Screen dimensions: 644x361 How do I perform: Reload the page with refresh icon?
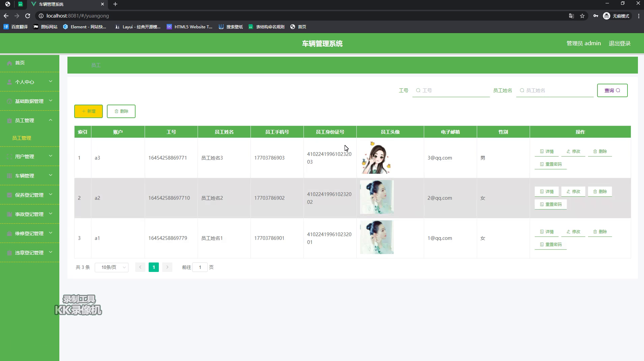click(x=28, y=16)
